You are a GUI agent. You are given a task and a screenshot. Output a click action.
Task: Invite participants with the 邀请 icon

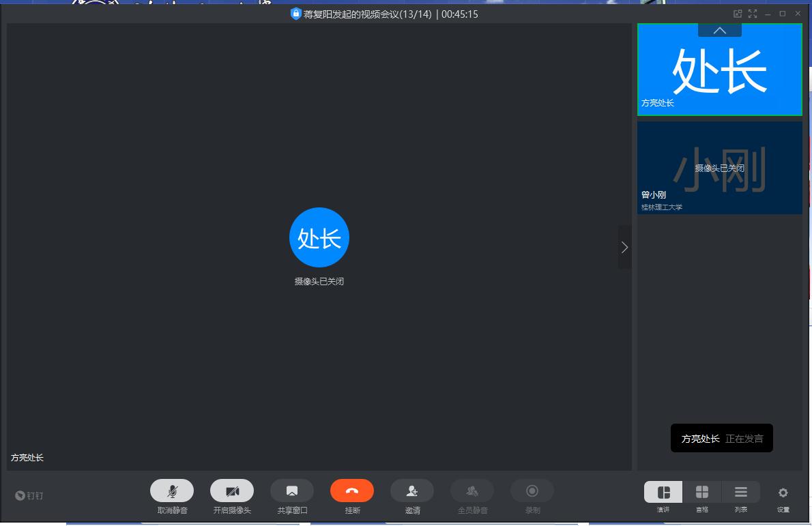[x=412, y=491]
